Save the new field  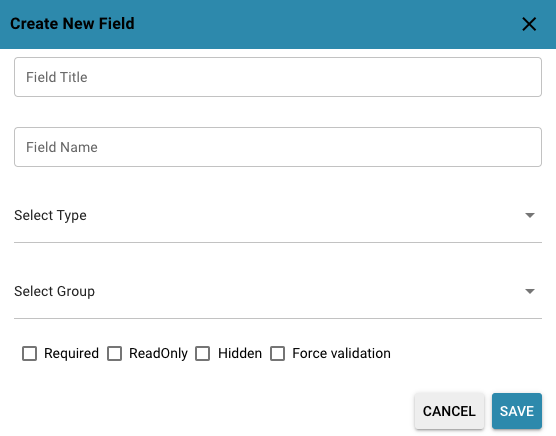pyautogui.click(x=517, y=411)
